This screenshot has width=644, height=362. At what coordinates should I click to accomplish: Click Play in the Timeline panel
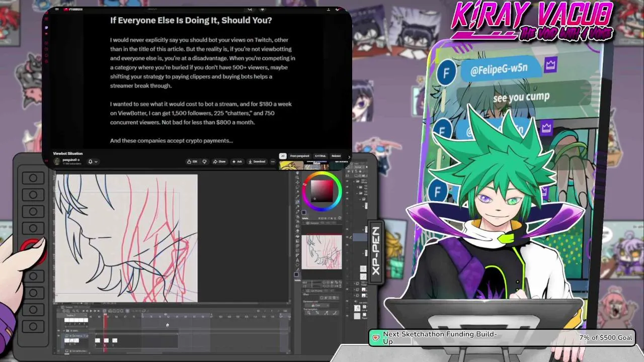[91, 311]
